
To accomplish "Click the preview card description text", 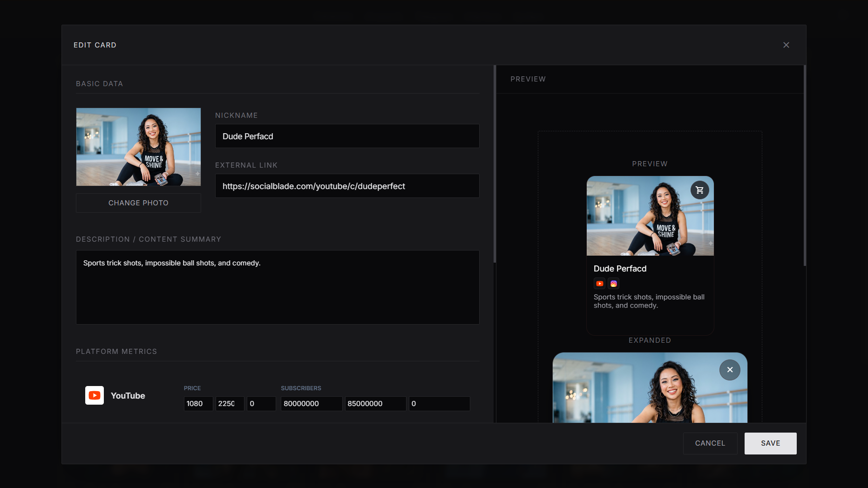I will [649, 301].
